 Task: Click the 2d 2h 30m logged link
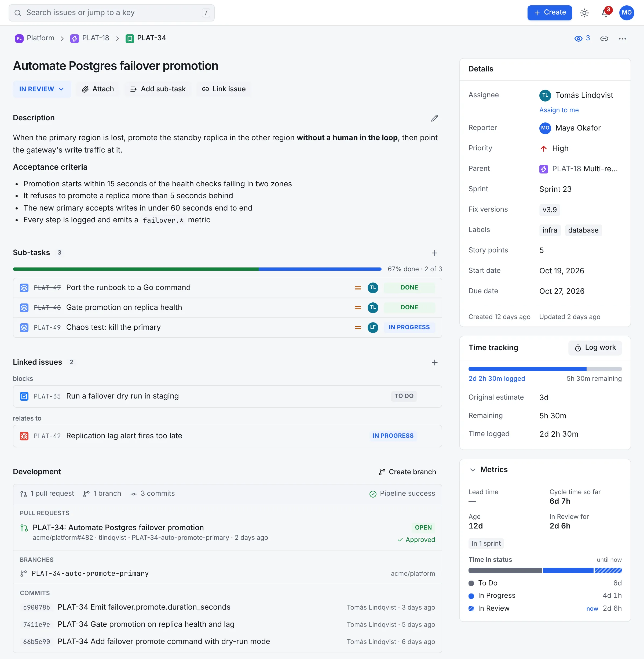pos(496,379)
